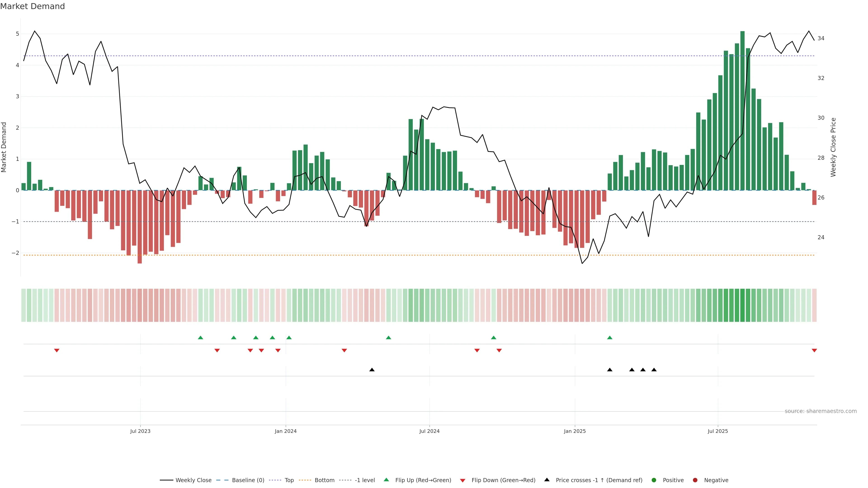Viewport: 868px width, 488px height.
Task: Toggle the Top legend entry
Action: pos(289,480)
